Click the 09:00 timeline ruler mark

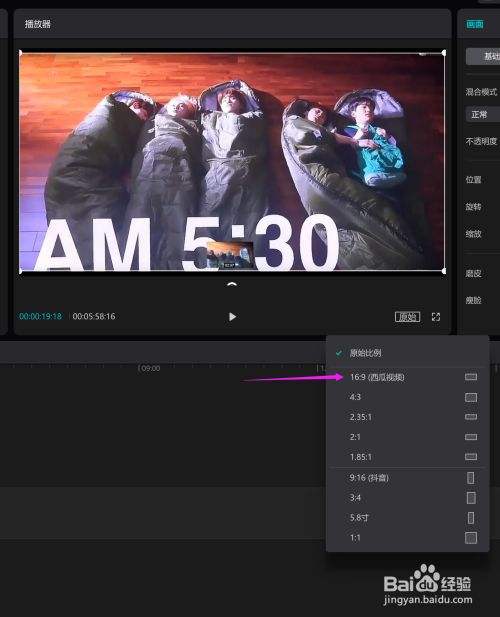[x=150, y=368]
